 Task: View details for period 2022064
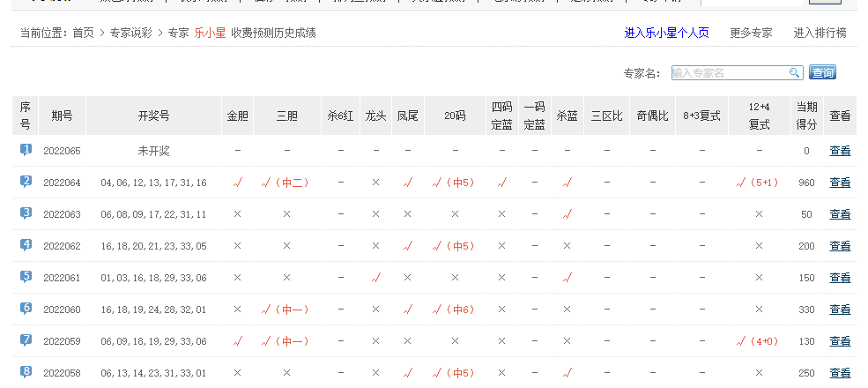coord(840,183)
